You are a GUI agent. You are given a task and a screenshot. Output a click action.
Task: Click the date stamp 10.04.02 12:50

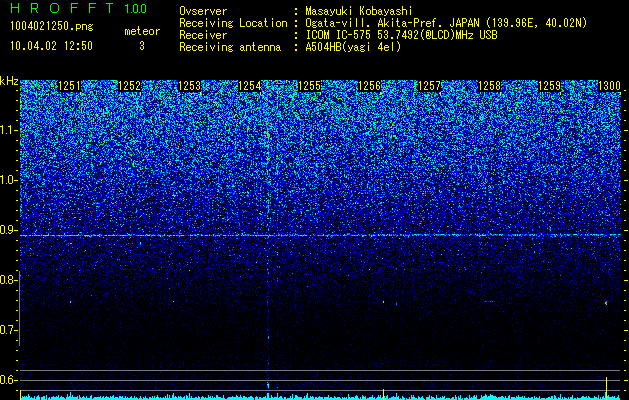coord(51,46)
